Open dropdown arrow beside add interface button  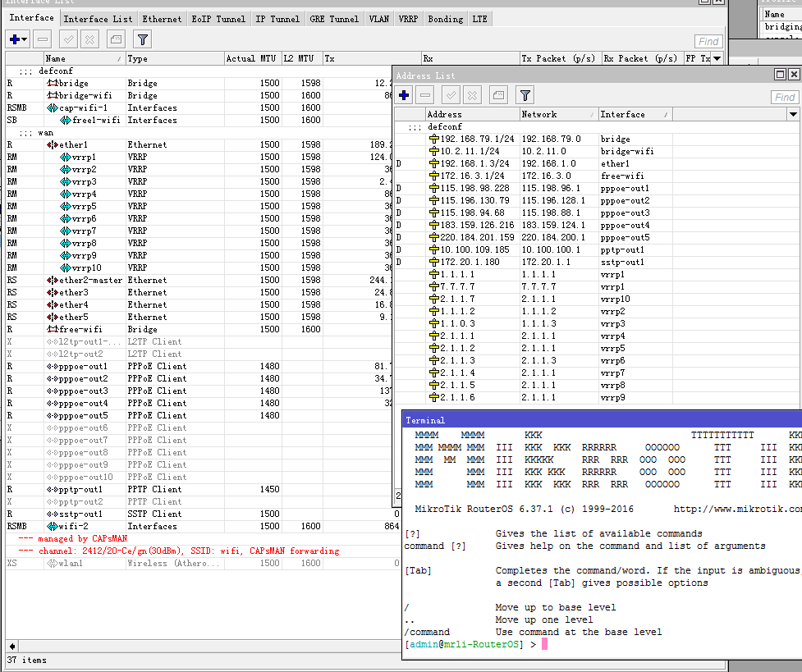pyautogui.click(x=25, y=39)
